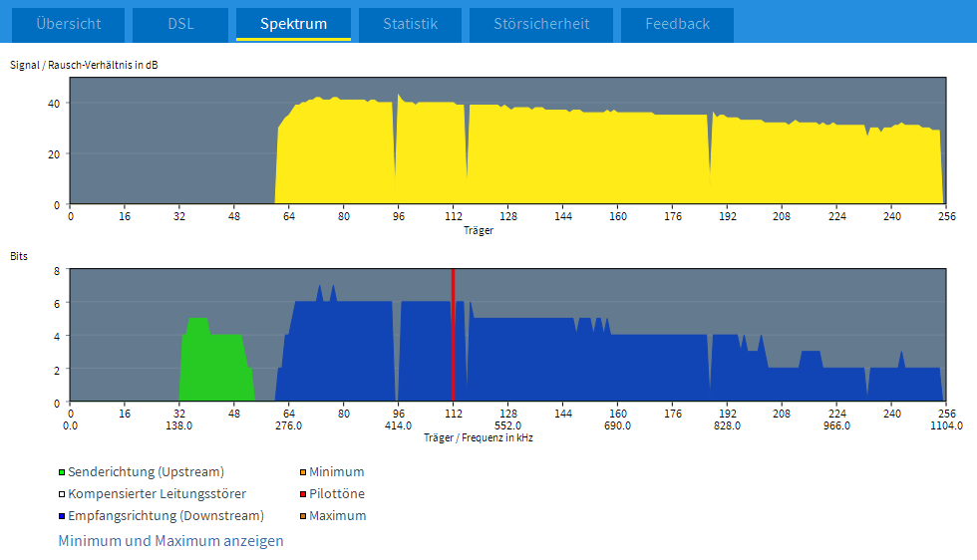This screenshot has height=560, width=977.
Task: Click the 'Signal / Rausch-Verhältnis in dB' chart title
Action: coord(84,66)
